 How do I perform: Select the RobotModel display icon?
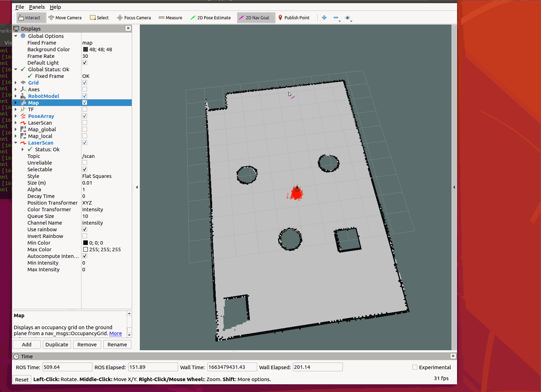coord(23,96)
